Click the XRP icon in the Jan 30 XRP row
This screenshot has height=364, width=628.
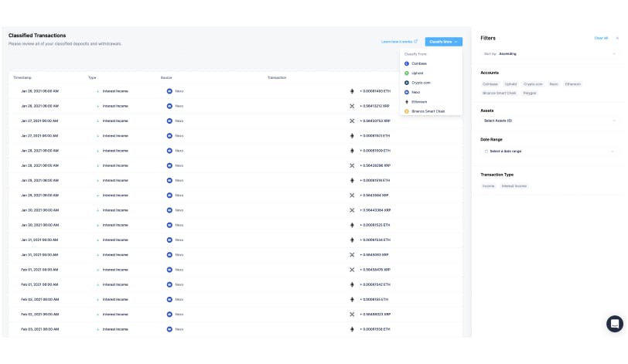[352, 210]
